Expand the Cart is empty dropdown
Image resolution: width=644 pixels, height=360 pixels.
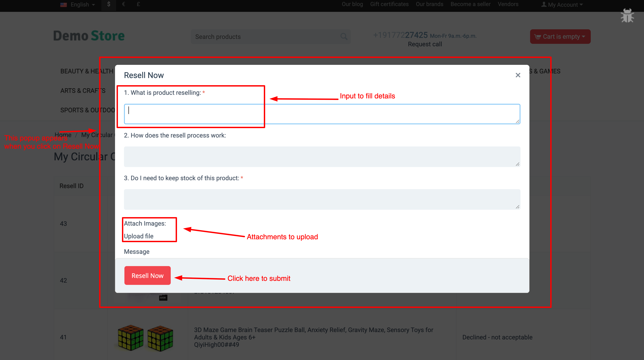coord(560,36)
